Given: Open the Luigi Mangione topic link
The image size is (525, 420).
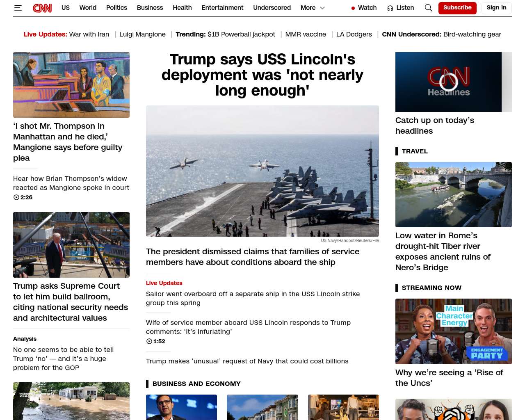Looking at the screenshot, I should click(x=142, y=34).
